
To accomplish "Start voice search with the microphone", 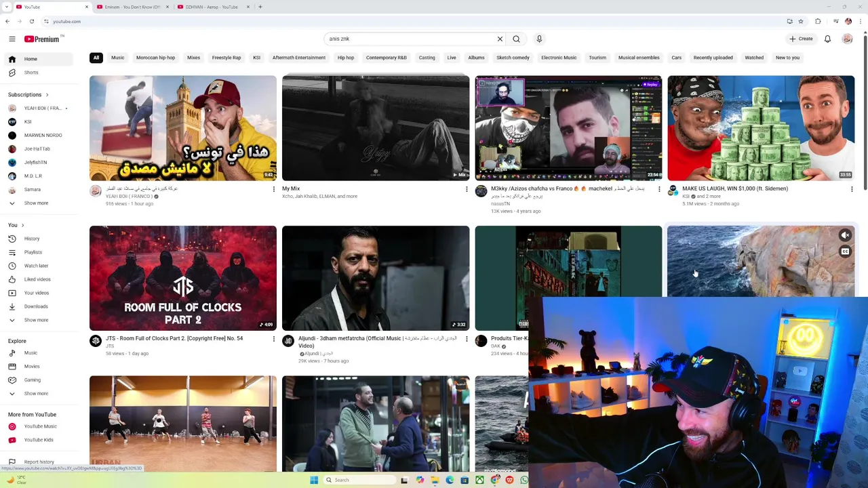I will [539, 39].
